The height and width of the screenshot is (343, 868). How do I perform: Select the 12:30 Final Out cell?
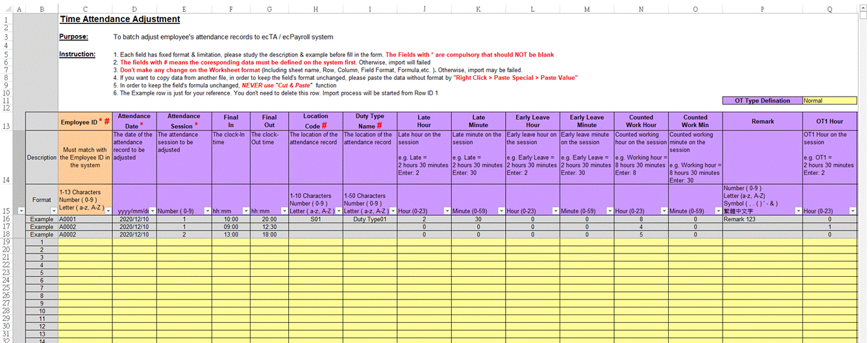point(269,227)
